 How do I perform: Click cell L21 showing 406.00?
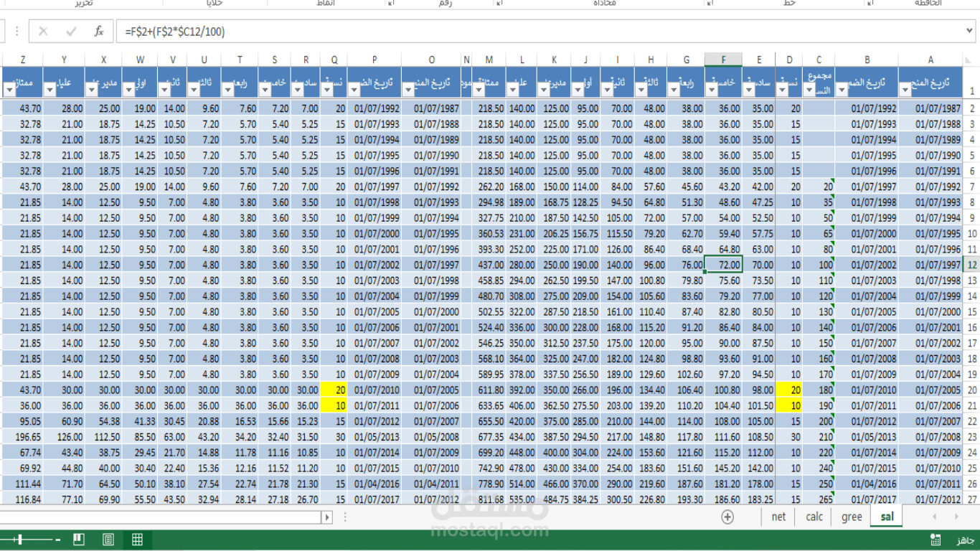coord(522,405)
